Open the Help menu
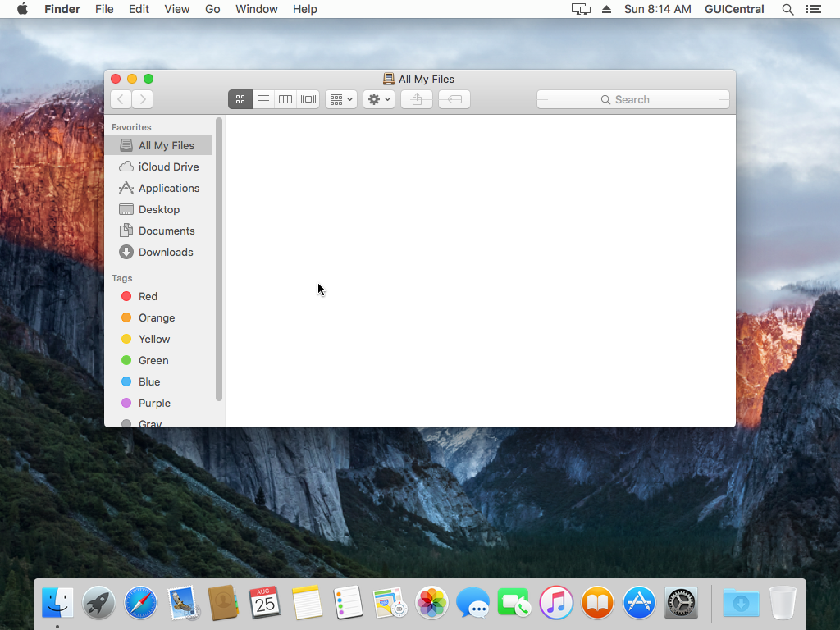 305,9
